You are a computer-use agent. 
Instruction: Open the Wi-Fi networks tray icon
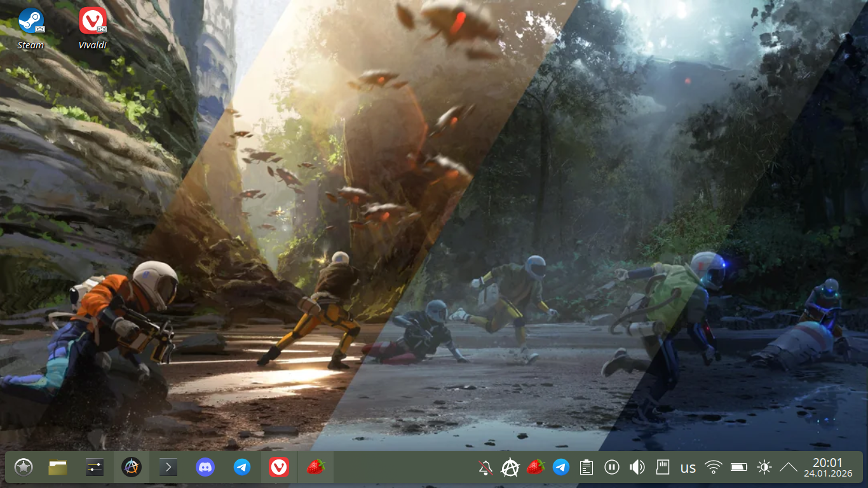(714, 468)
